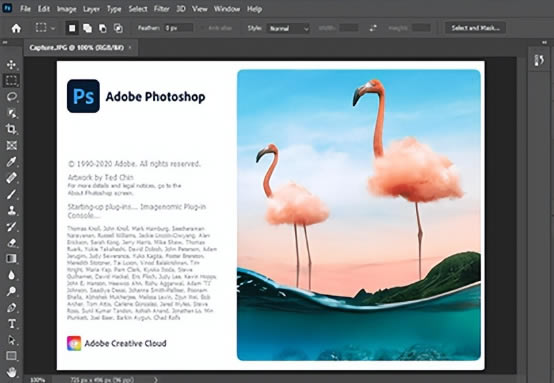The image size is (554, 383).
Task: Select the Clone Stamp tool
Action: 11,211
